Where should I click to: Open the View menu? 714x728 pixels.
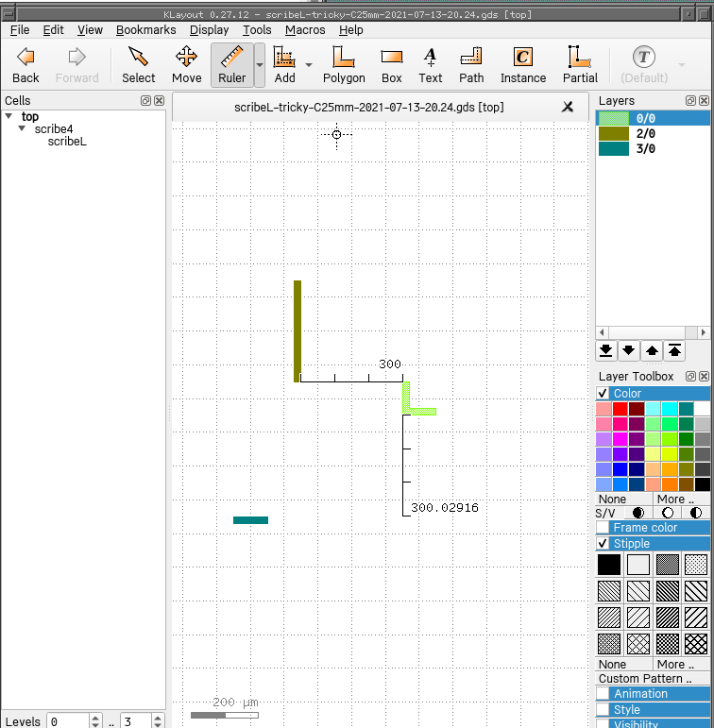coord(90,30)
